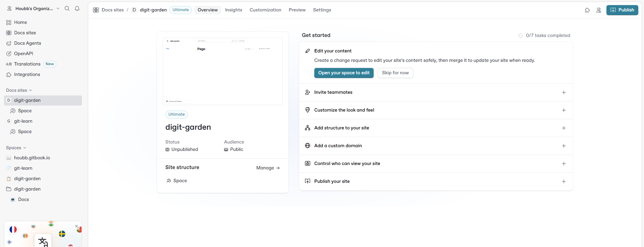Click the Docs Agents sidebar icon

(x=9, y=43)
